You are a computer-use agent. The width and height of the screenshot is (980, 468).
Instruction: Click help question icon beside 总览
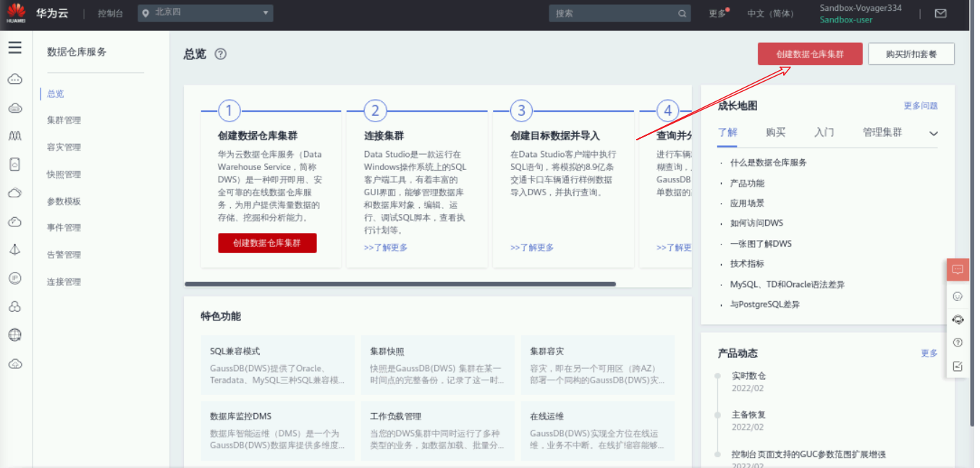[221, 54]
